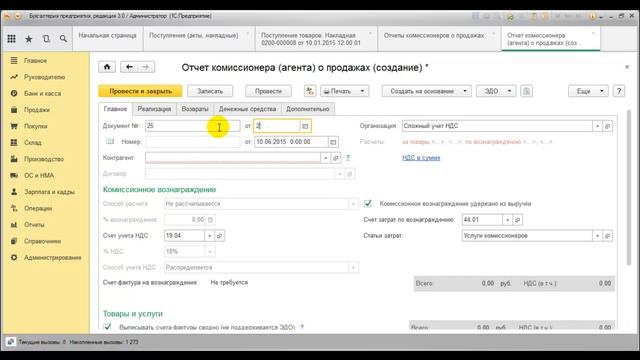Expand the Еще menu
Viewport: 640px width, 360px height.
click(588, 91)
